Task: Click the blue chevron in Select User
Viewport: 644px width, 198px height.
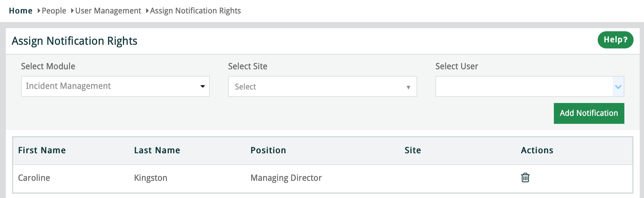Action: [618, 87]
